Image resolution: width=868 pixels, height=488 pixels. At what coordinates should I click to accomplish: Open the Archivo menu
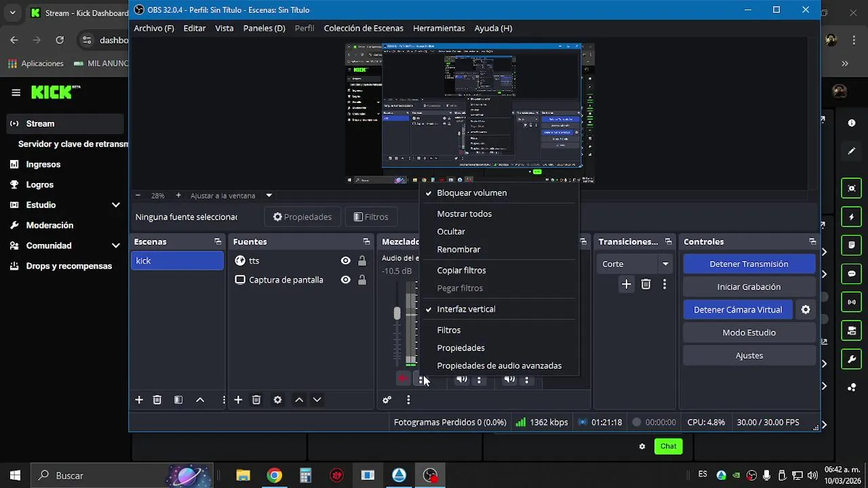pyautogui.click(x=154, y=28)
